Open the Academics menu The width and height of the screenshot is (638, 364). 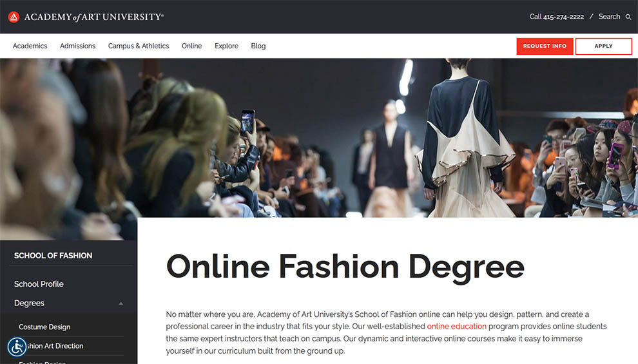tap(30, 46)
